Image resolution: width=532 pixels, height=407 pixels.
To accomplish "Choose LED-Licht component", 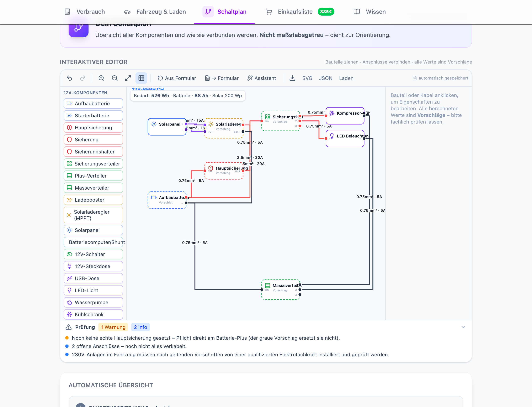I will (93, 290).
